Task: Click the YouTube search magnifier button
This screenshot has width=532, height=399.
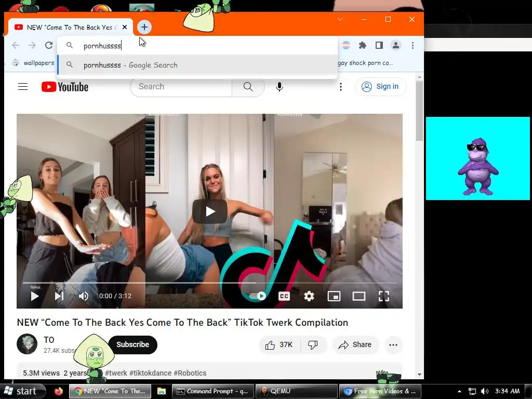Action: coord(248,87)
